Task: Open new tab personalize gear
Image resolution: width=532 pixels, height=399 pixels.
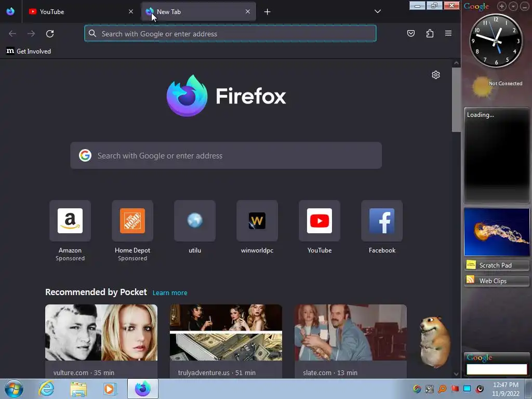Action: pyautogui.click(x=436, y=75)
